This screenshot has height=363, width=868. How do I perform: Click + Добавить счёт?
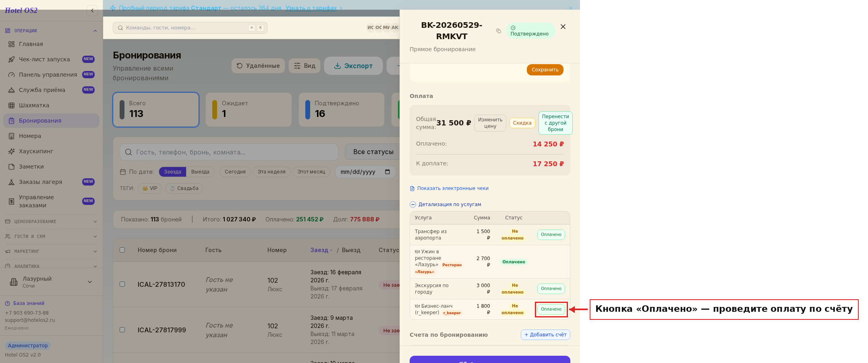coord(545,335)
